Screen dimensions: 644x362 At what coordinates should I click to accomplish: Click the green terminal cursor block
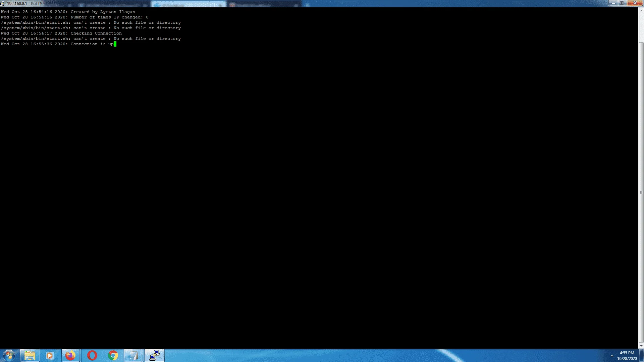pyautogui.click(x=115, y=44)
